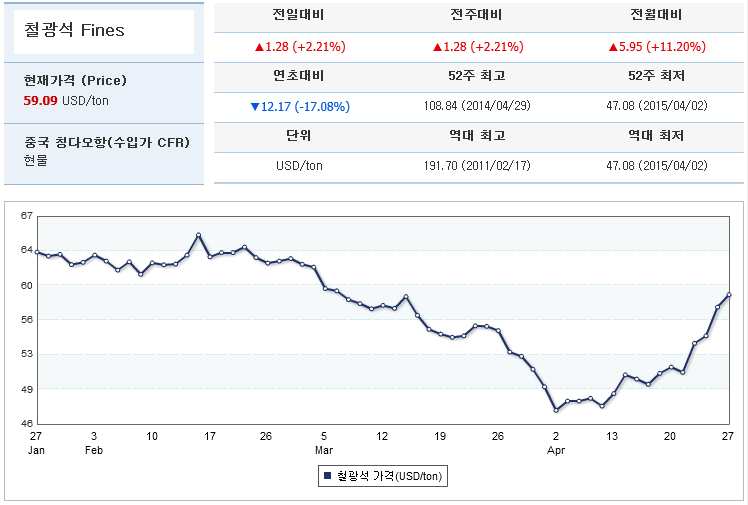This screenshot has width=748, height=505.
Task: Click the red up-arrow beside 전월대비 change
Action: [x=613, y=47]
